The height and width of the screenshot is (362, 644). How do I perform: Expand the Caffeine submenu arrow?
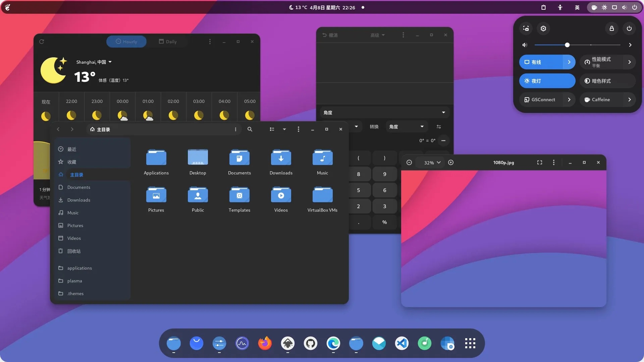tap(629, 100)
